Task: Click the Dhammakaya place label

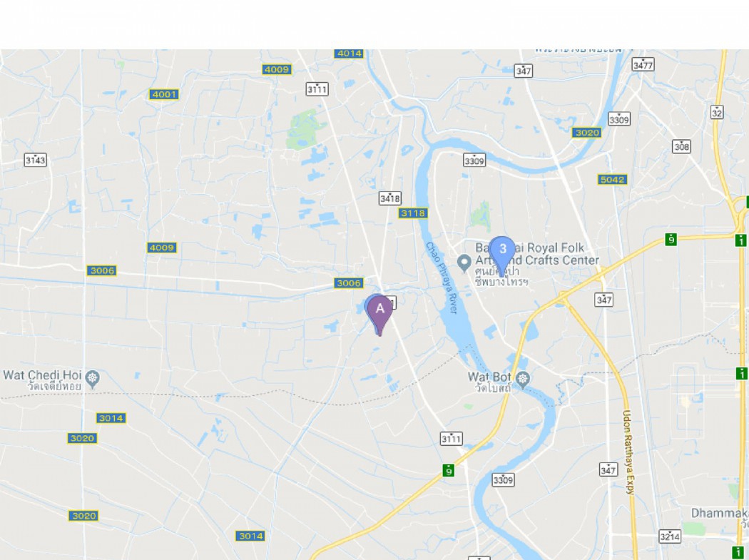Action: [x=720, y=513]
